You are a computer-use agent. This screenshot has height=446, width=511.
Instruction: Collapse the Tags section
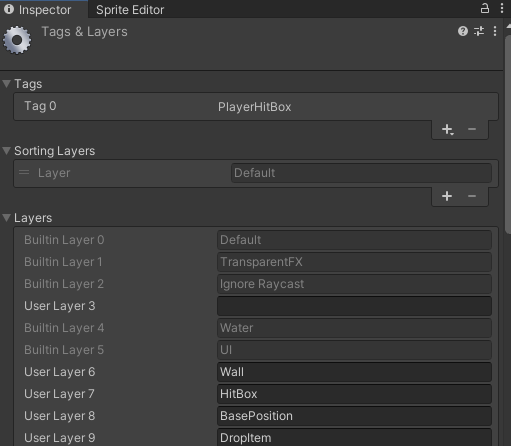pos(6,84)
